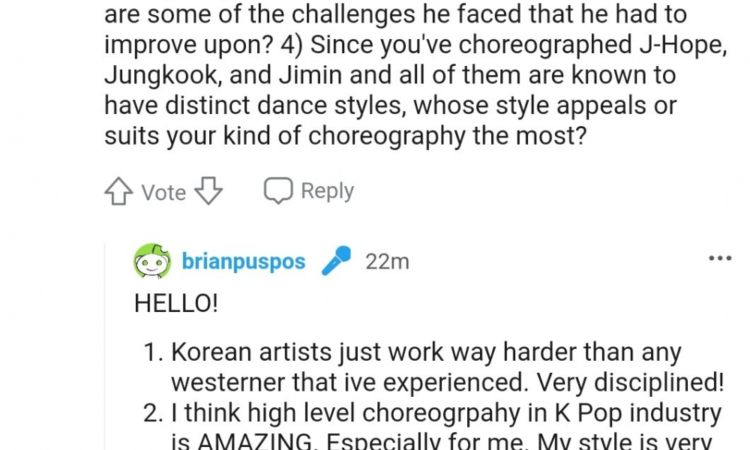Downvote the question comment
The height and width of the screenshot is (450, 750).
[209, 192]
